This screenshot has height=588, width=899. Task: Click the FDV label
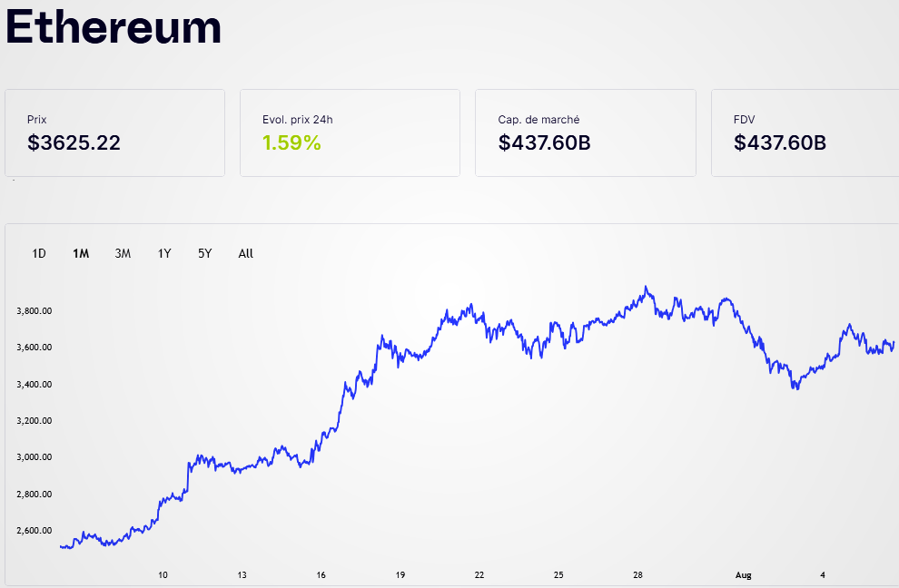745,119
